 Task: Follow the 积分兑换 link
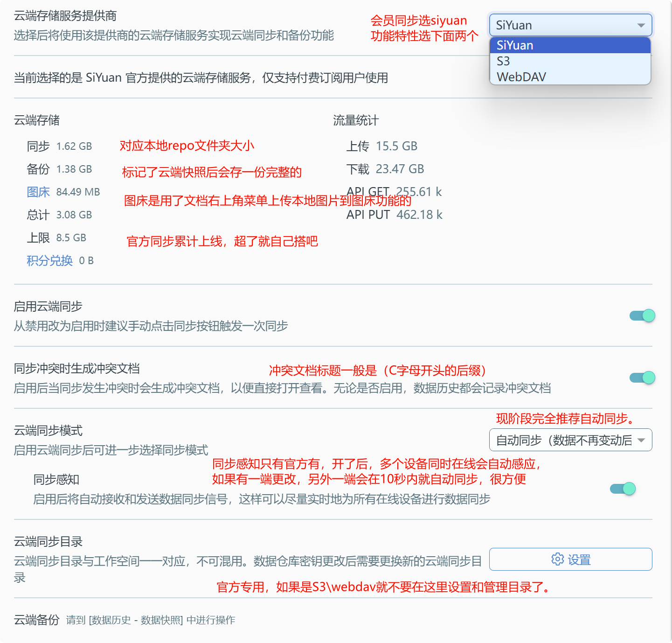(x=49, y=260)
